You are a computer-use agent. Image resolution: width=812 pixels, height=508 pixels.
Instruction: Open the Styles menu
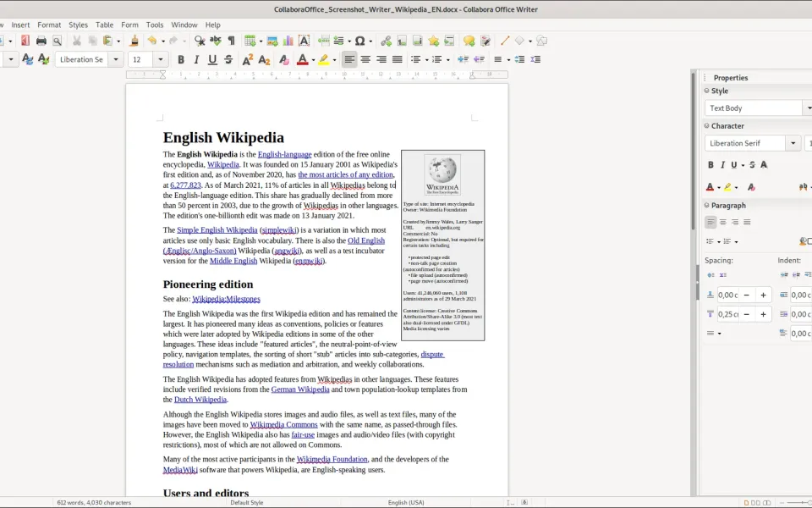point(78,25)
